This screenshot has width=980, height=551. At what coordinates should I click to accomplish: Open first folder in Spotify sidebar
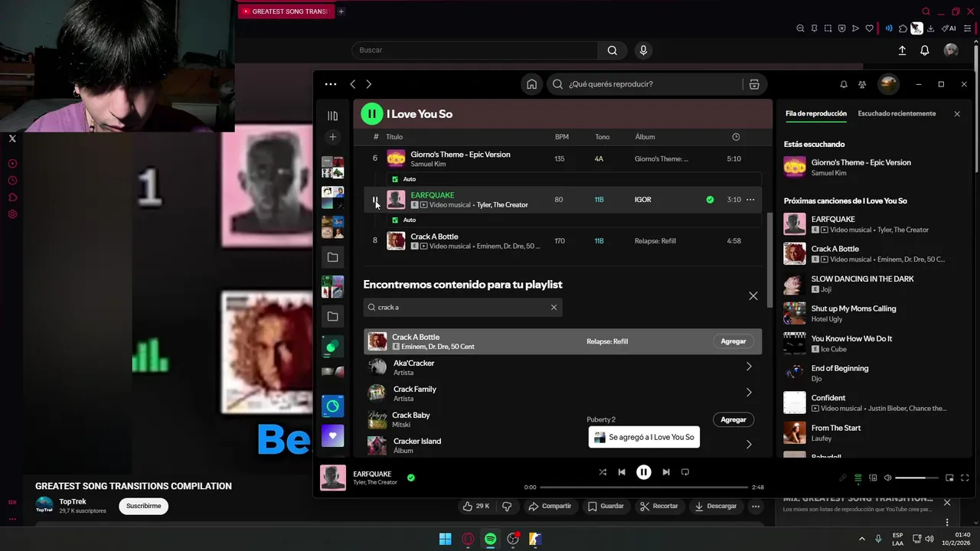pos(332,258)
